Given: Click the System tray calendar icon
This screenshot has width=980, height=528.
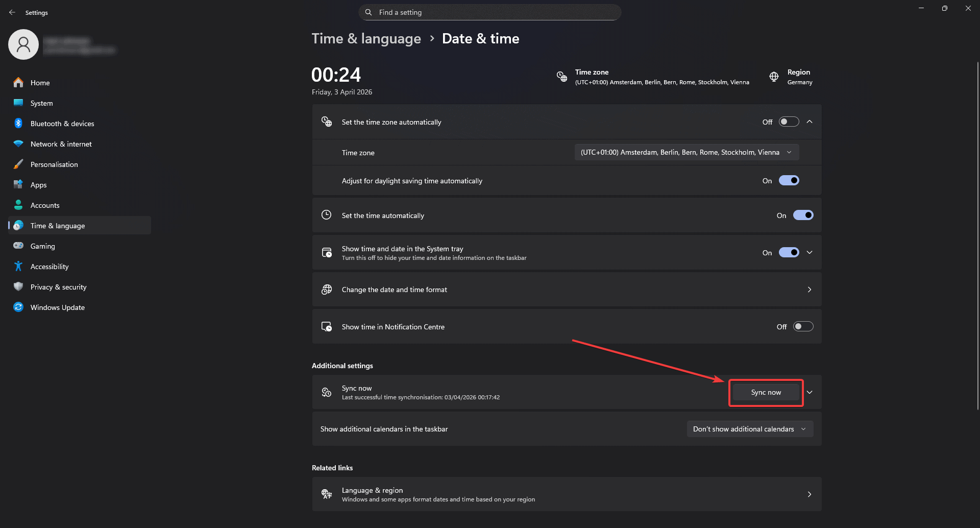Looking at the screenshot, I should 327,252.
